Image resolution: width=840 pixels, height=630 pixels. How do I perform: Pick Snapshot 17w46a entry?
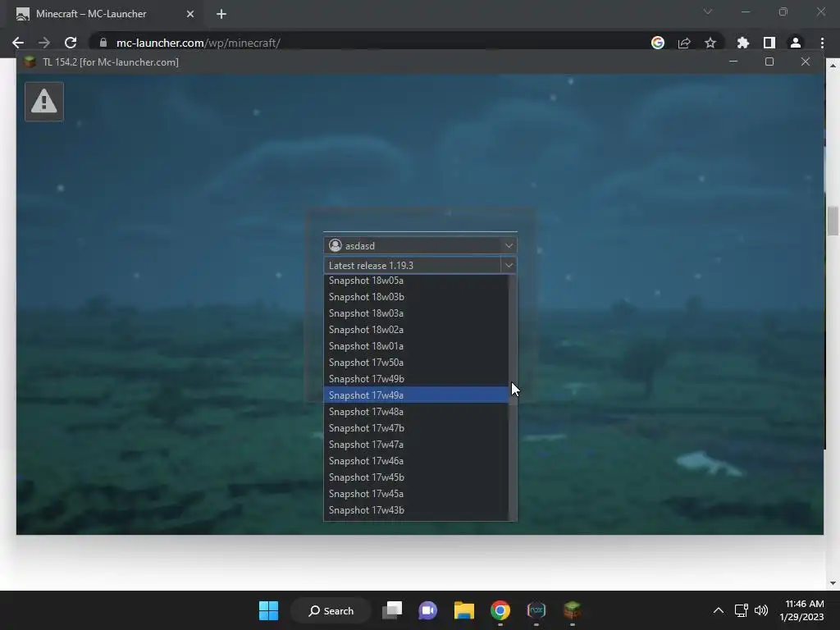[416, 461]
